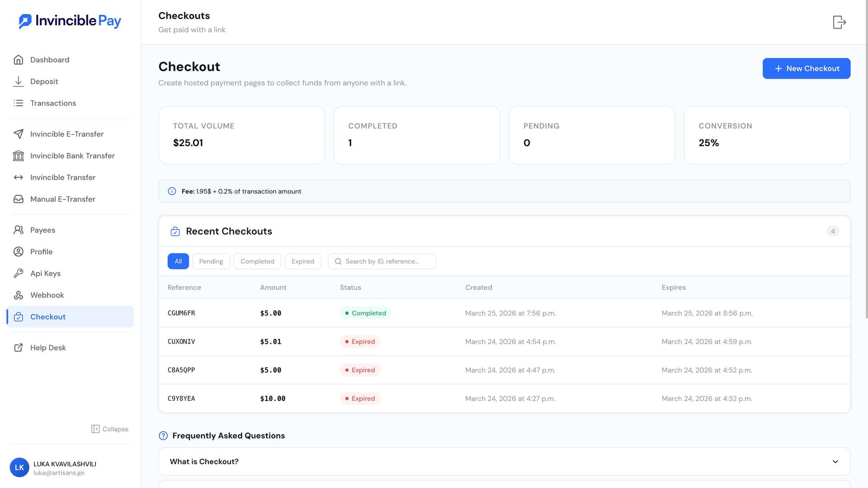Click the FAQ question mark icon
This screenshot has width=868, height=488.
click(x=163, y=436)
